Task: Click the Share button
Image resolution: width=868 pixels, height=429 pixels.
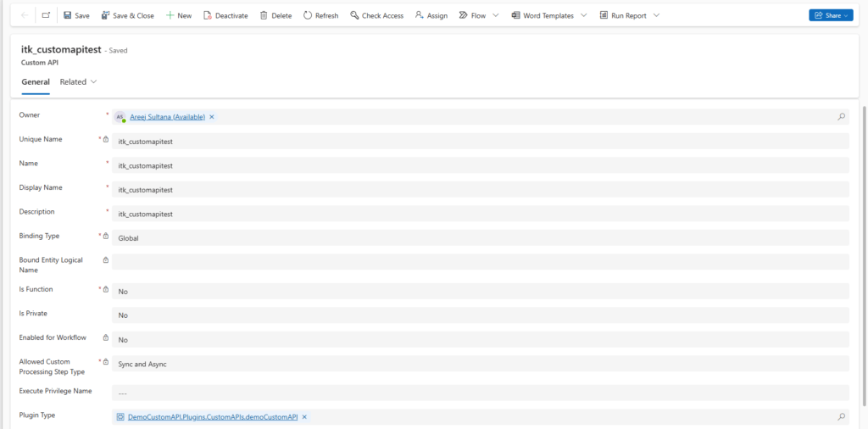Action: (830, 15)
